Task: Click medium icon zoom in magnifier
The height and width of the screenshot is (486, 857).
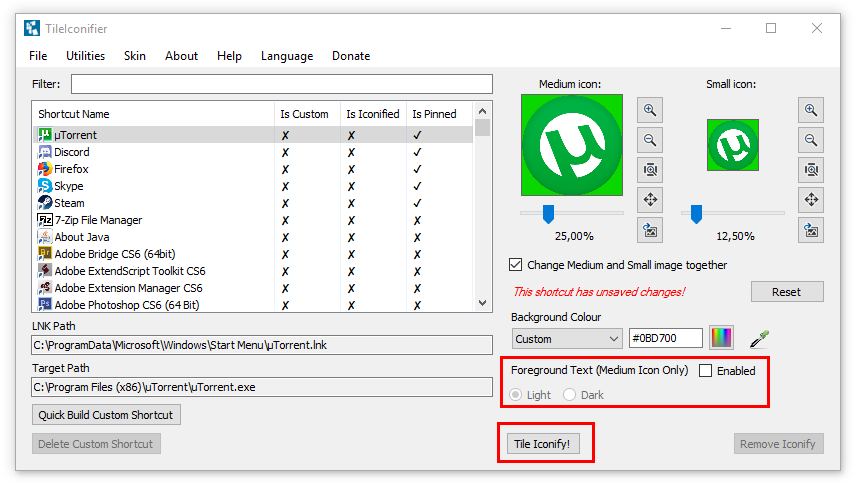Action: (x=650, y=110)
